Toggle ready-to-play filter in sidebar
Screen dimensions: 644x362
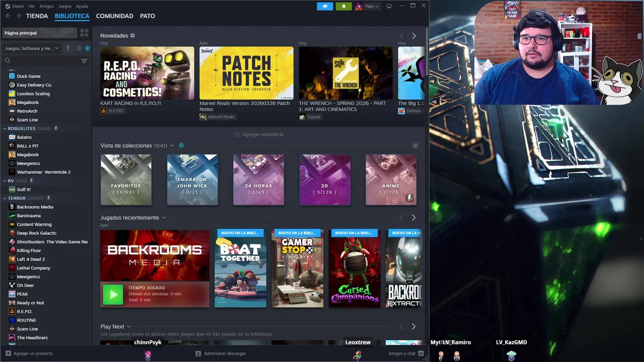88,48
